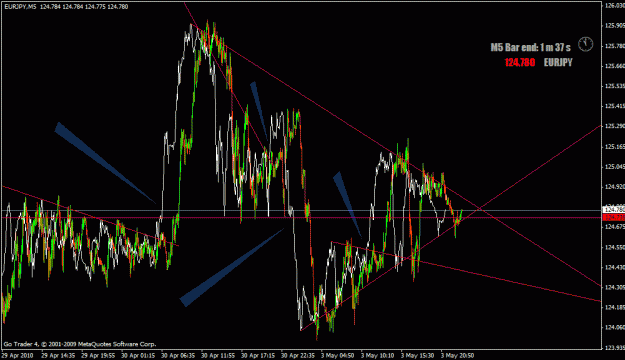Select the '29 Apr 19:55' time axis label
This screenshot has height=360, width=625.
coord(98,355)
